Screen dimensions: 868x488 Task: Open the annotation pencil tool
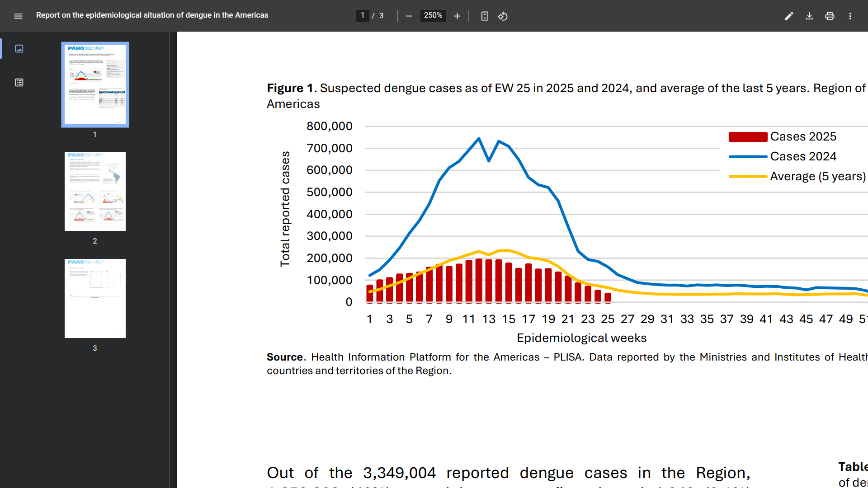(789, 16)
